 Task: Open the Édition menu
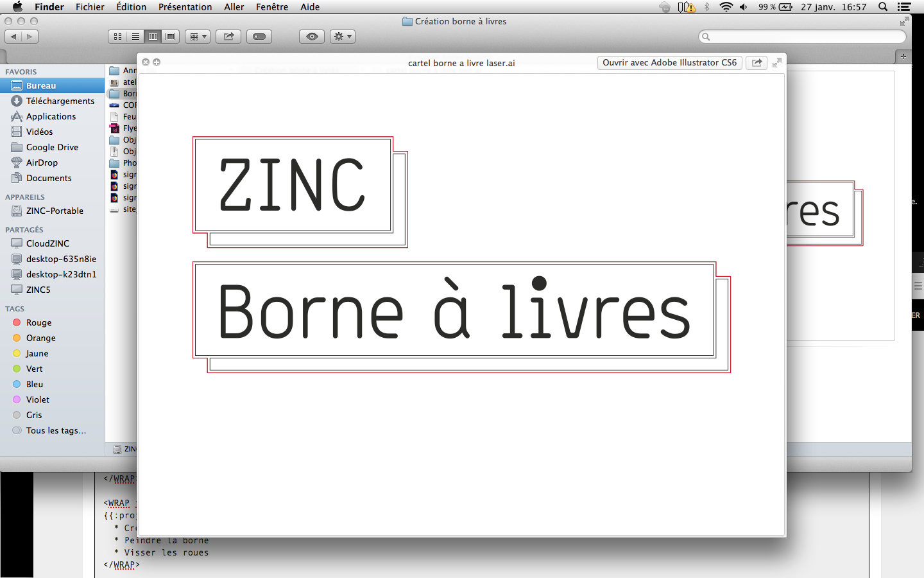132,7
